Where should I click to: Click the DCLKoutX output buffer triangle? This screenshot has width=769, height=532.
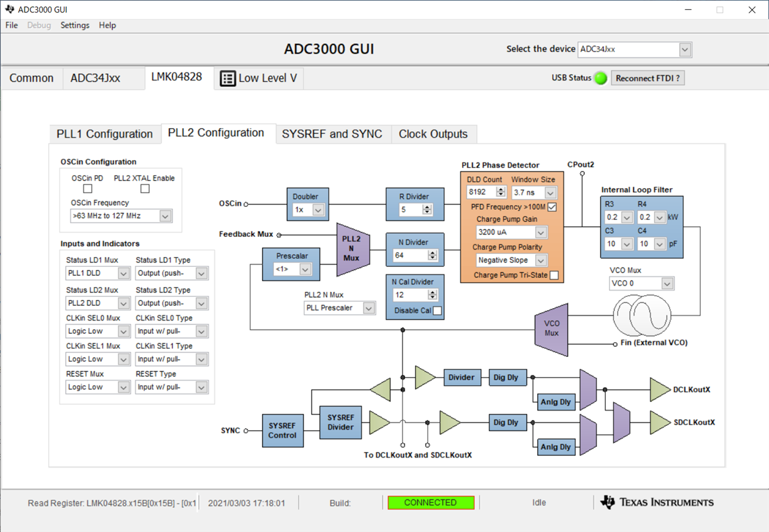click(x=660, y=389)
